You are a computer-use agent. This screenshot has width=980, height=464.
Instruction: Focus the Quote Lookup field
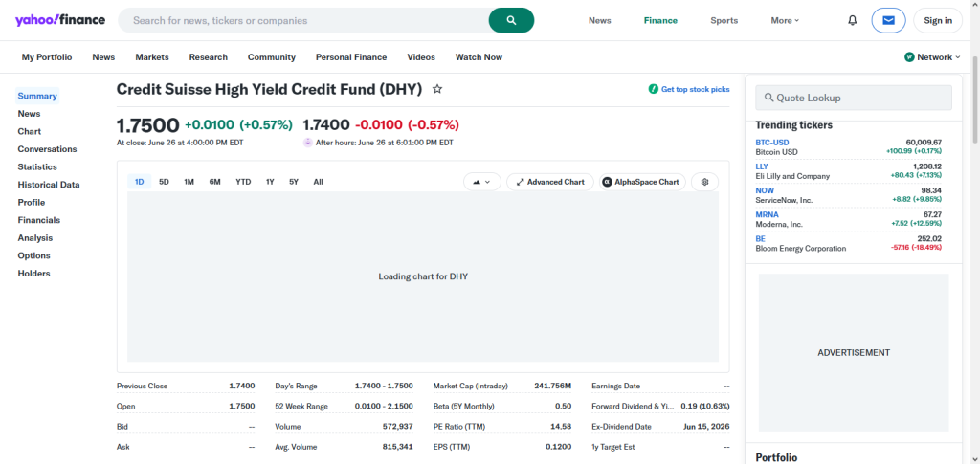pos(853,98)
